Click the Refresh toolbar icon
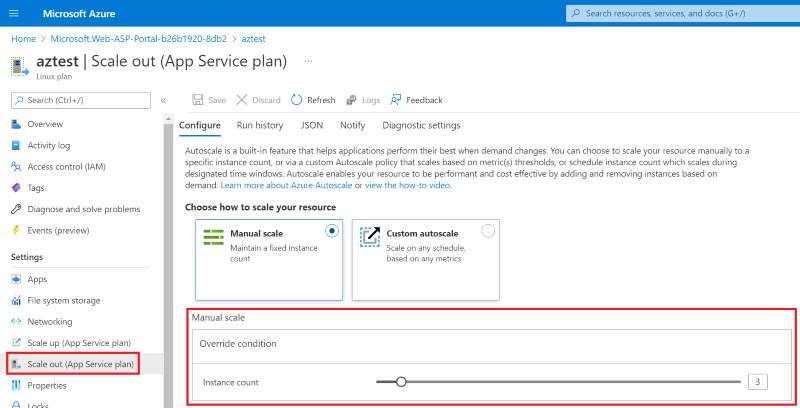This screenshot has height=408, width=800. point(297,100)
